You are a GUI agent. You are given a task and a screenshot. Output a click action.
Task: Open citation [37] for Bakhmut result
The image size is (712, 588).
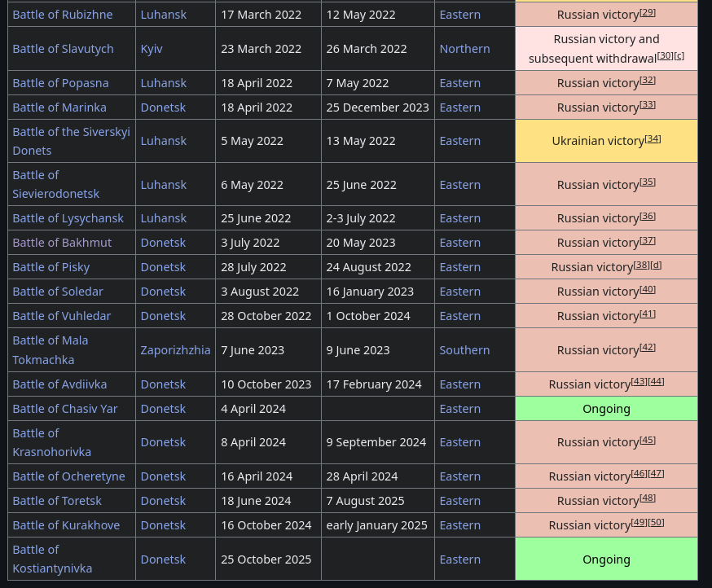tap(648, 240)
